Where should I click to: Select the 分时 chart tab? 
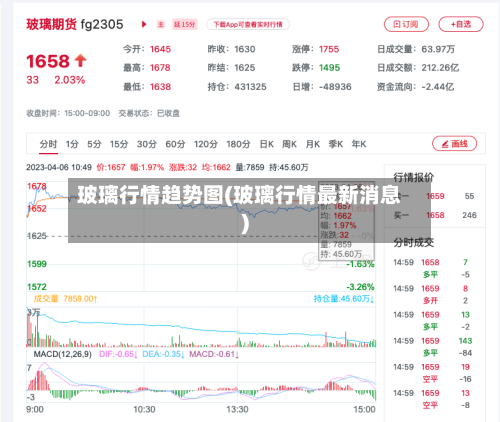coord(48,144)
